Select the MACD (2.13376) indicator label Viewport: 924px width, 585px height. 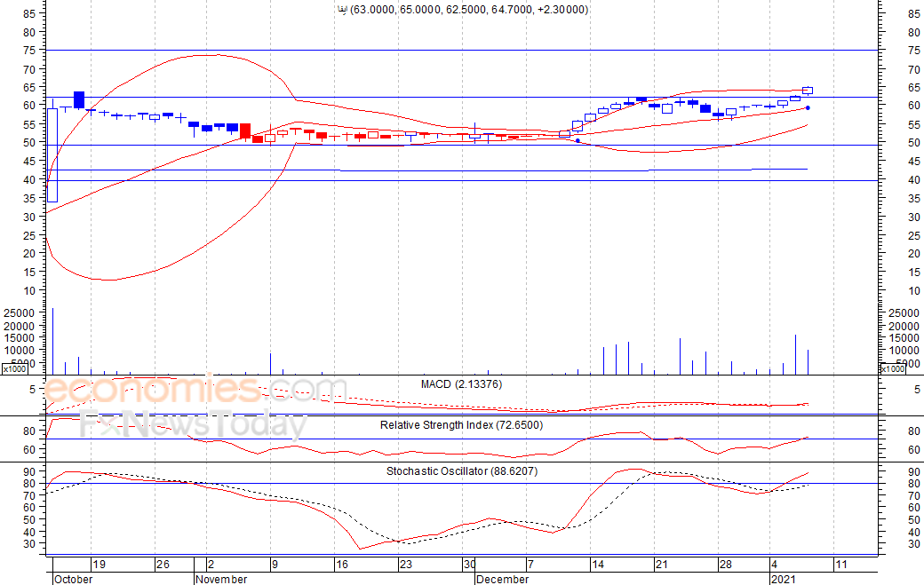pos(461,384)
